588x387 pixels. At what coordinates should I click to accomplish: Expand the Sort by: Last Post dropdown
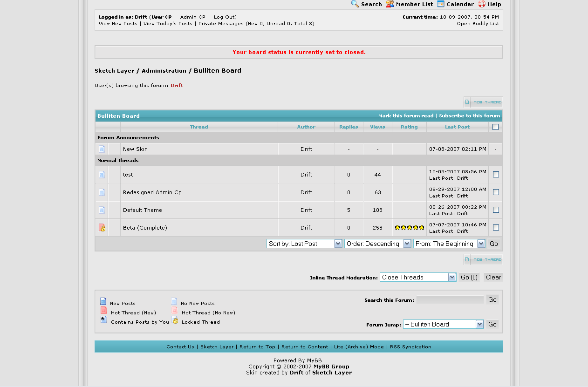click(x=304, y=244)
